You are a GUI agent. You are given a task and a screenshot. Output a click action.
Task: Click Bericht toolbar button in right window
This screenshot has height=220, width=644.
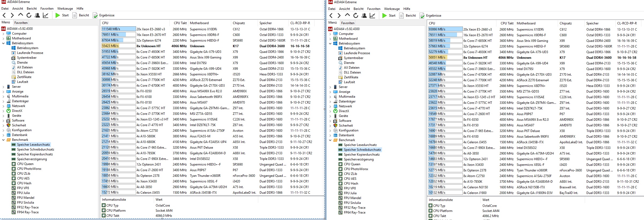point(407,16)
